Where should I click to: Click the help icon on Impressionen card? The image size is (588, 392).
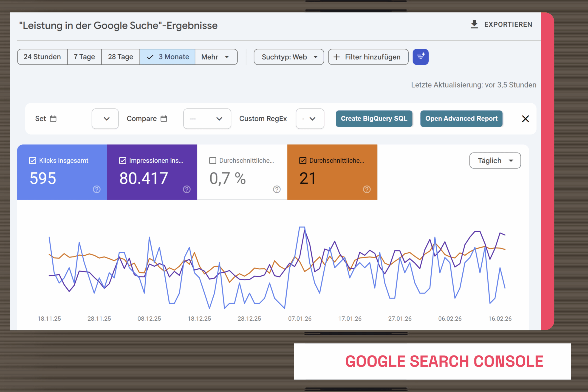pos(187,189)
